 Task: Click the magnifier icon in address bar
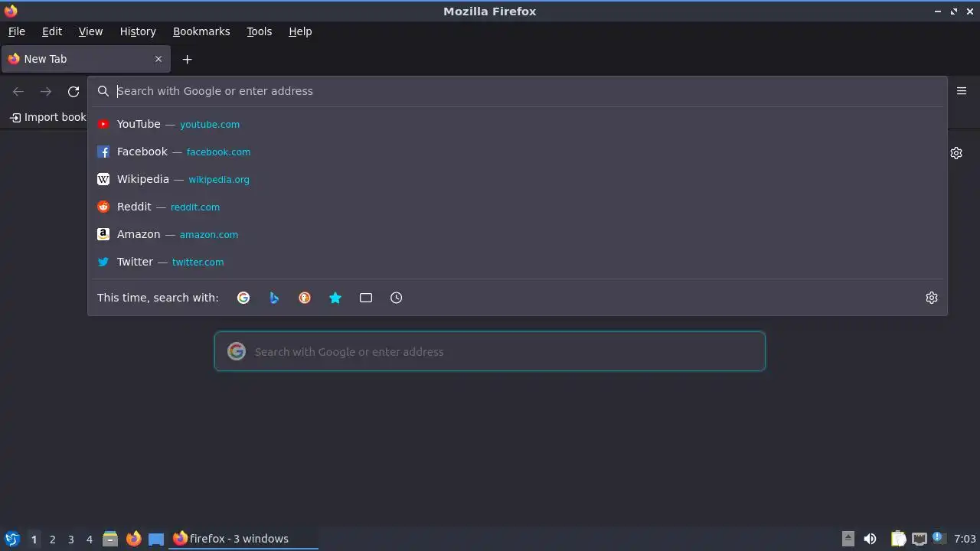tap(103, 91)
